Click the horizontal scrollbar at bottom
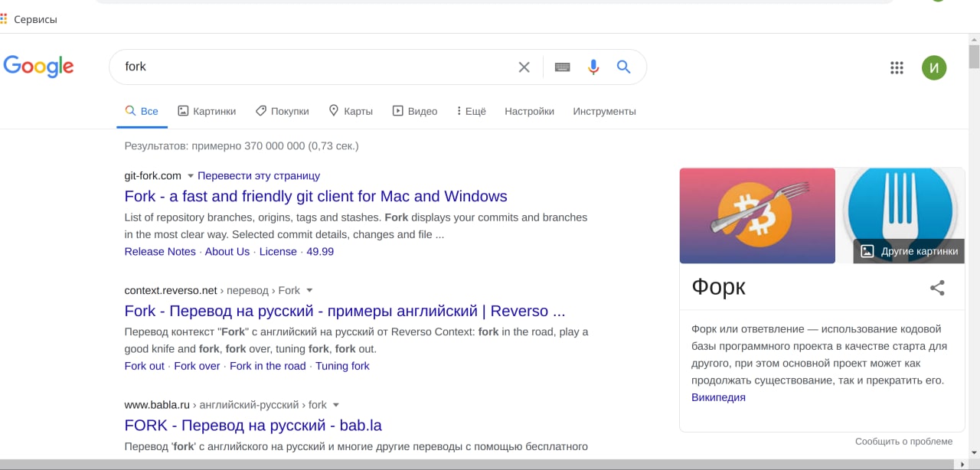 (x=476, y=464)
